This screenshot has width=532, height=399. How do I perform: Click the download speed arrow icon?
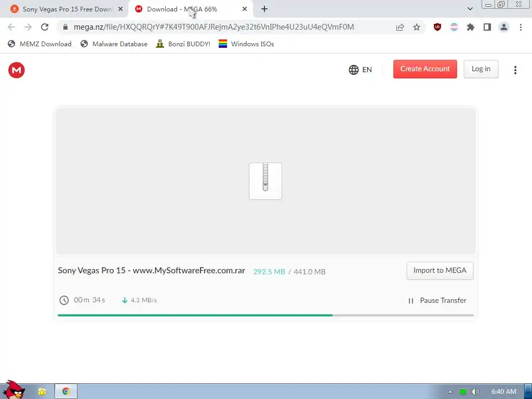[125, 300]
